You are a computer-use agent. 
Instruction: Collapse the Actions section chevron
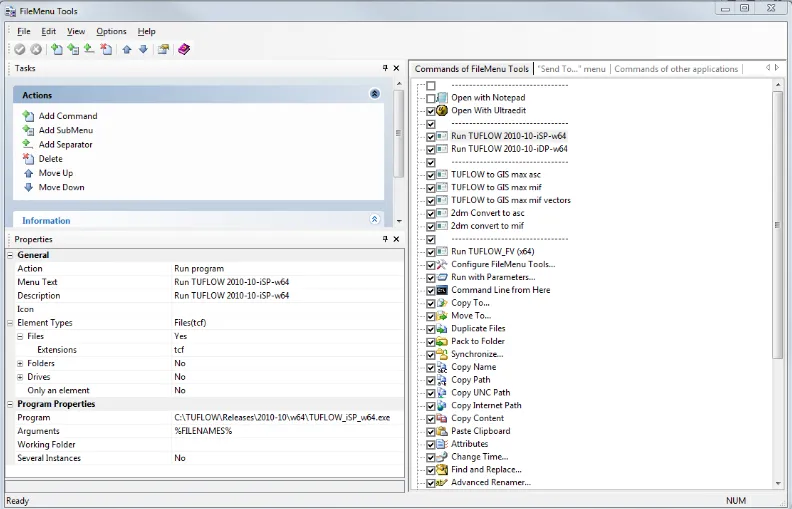pyautogui.click(x=375, y=94)
